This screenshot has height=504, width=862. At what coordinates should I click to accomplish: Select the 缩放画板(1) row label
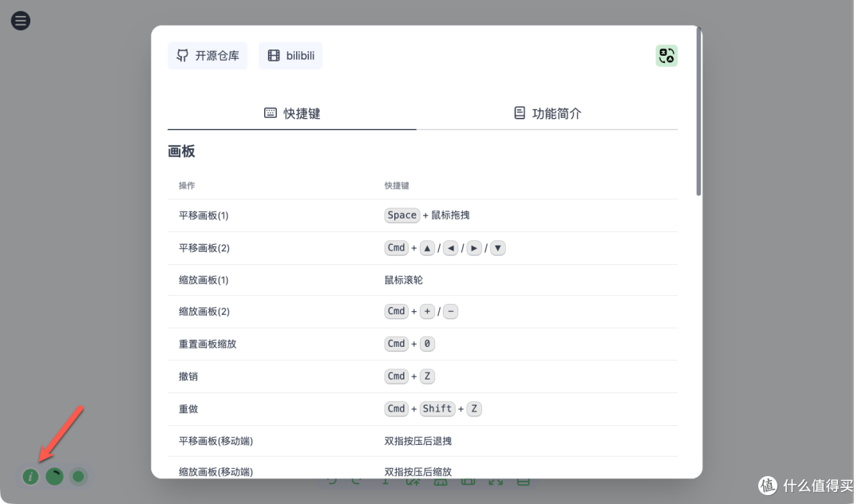coord(204,280)
